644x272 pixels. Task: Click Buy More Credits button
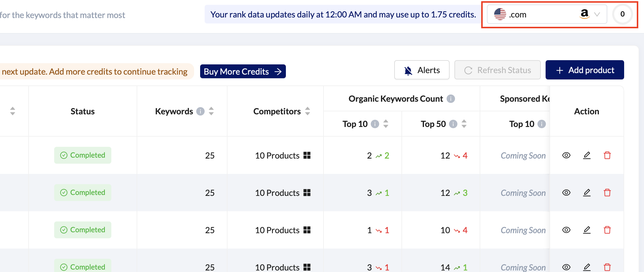click(x=243, y=72)
